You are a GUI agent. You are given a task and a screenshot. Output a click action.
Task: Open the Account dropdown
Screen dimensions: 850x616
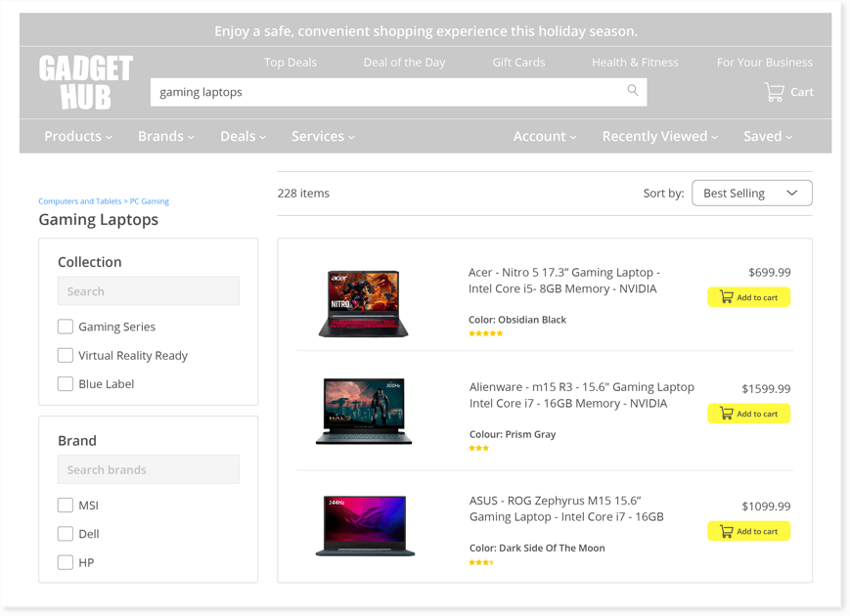pyautogui.click(x=545, y=136)
